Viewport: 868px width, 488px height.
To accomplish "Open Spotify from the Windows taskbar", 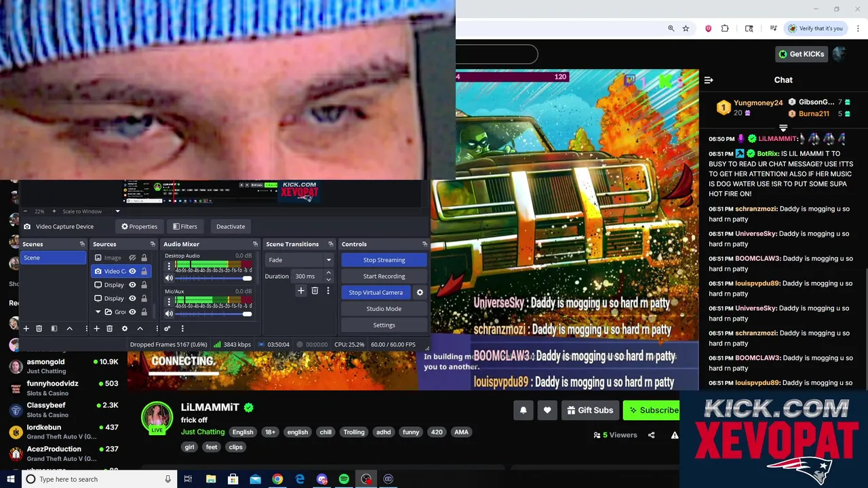I will click(344, 479).
